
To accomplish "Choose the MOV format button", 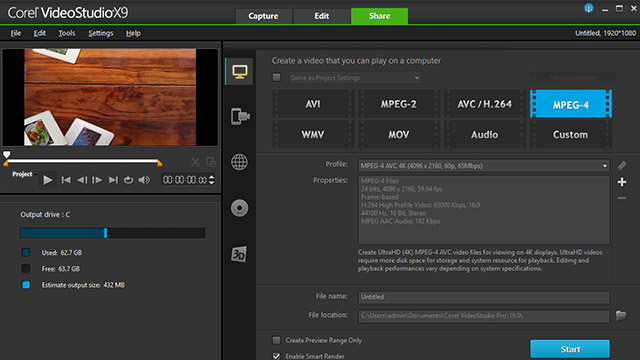I will point(399,134).
